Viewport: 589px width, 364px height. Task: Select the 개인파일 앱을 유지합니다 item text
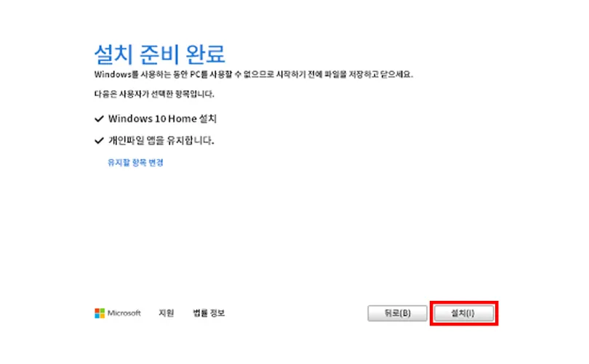[161, 140]
